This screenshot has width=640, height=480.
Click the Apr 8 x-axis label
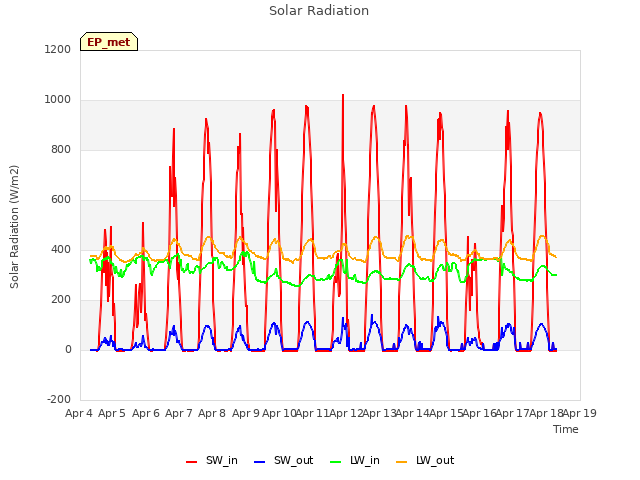pyautogui.click(x=212, y=413)
